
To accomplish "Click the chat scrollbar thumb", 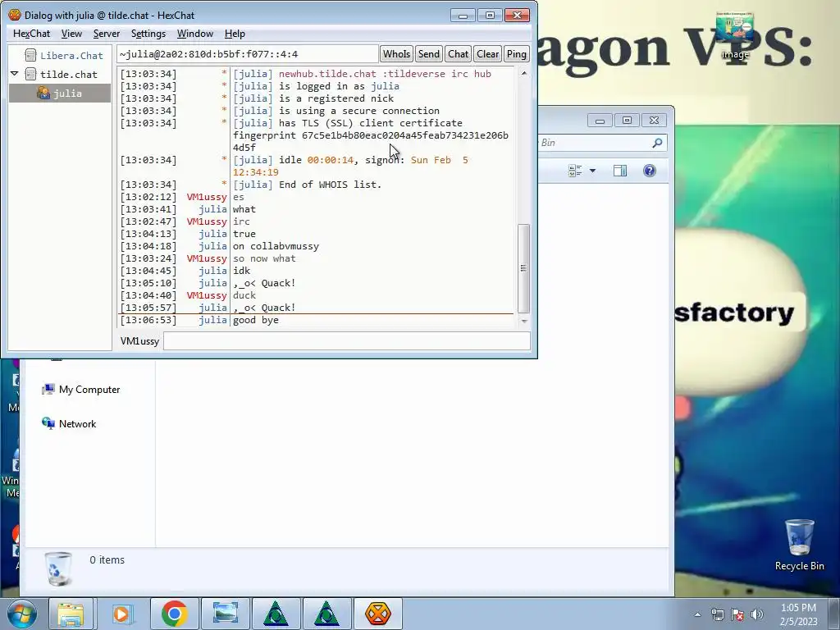I will point(524,268).
